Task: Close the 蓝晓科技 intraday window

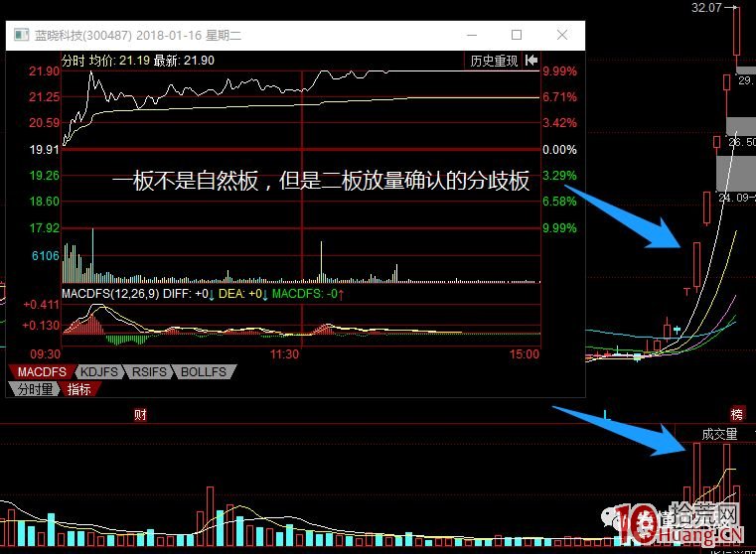Action: coord(561,35)
